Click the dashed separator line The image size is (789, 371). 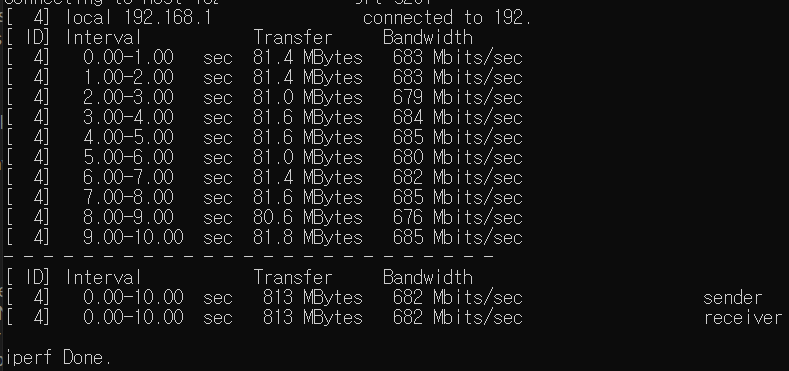click(x=249, y=257)
